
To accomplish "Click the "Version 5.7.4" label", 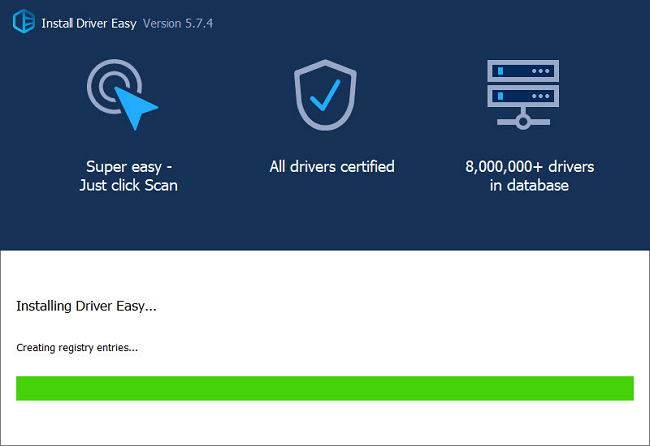I will (x=182, y=22).
